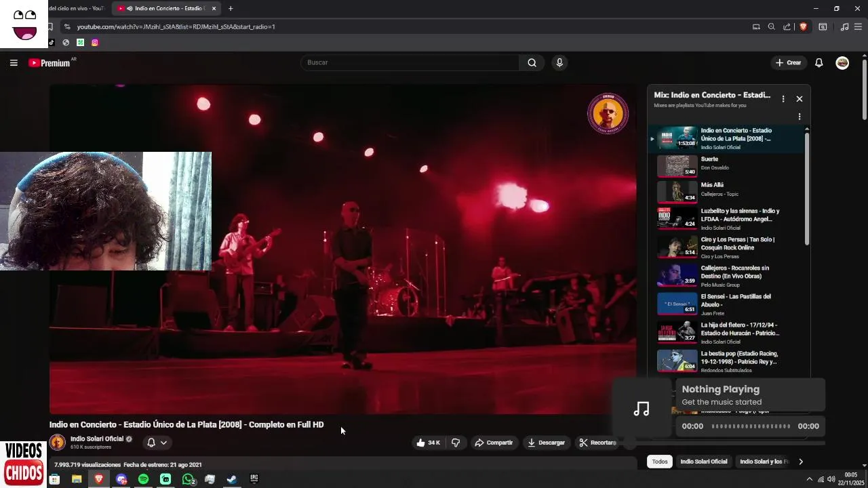Viewport: 868px width, 488px height.
Task: Share the video via Compartir
Action: 494,443
